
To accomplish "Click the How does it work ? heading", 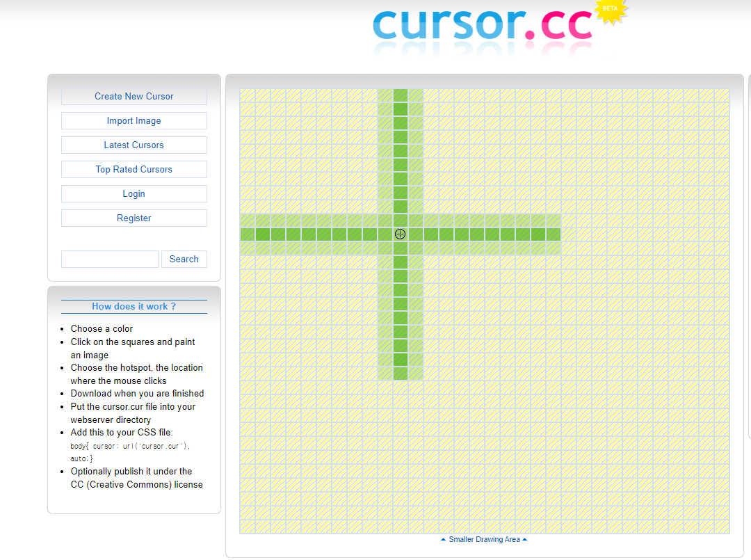I will (x=134, y=307).
